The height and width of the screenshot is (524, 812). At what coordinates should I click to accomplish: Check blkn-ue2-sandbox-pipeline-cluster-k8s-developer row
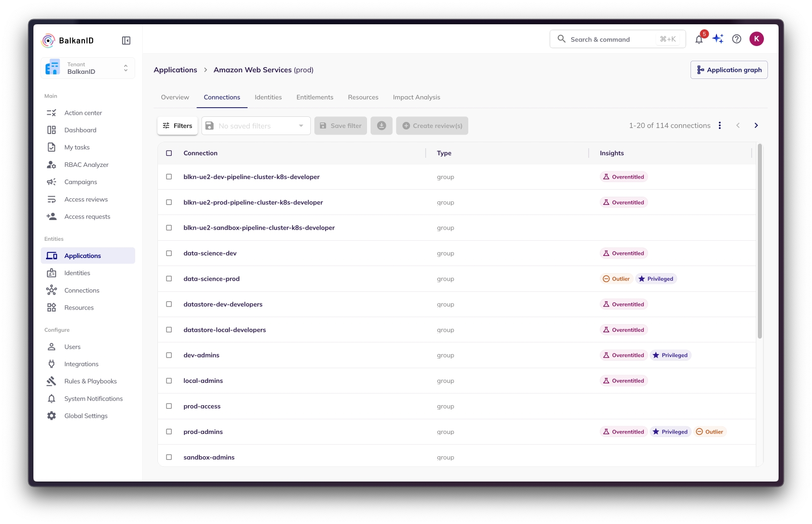tap(169, 228)
